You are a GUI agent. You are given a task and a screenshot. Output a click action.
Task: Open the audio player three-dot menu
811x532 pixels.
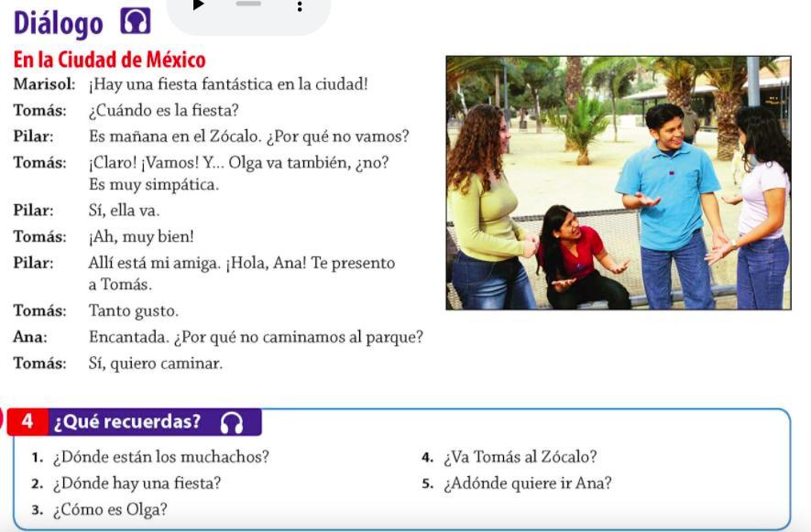(x=299, y=6)
